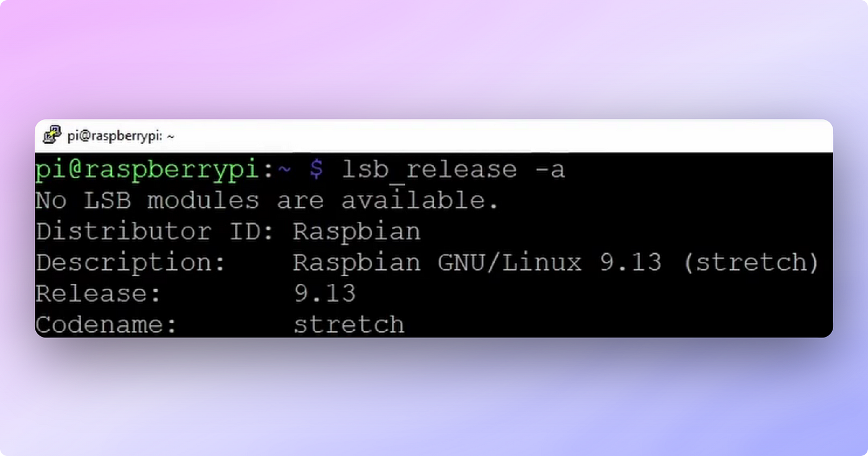Click the PuTTY icon in title bar

tap(52, 135)
